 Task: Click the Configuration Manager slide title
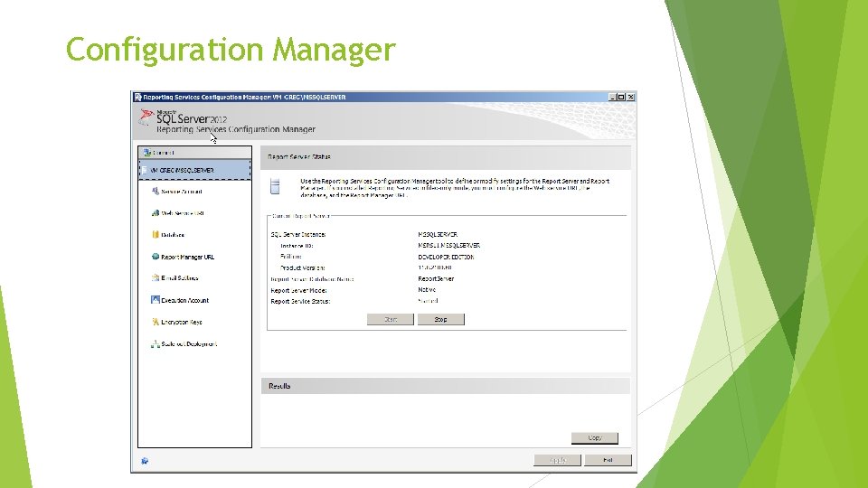click(231, 50)
